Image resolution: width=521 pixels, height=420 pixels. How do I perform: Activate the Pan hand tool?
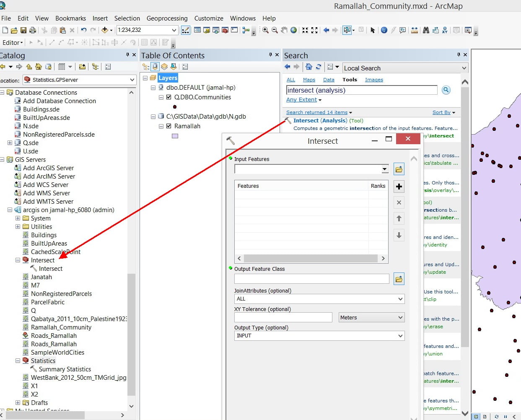pos(284,30)
